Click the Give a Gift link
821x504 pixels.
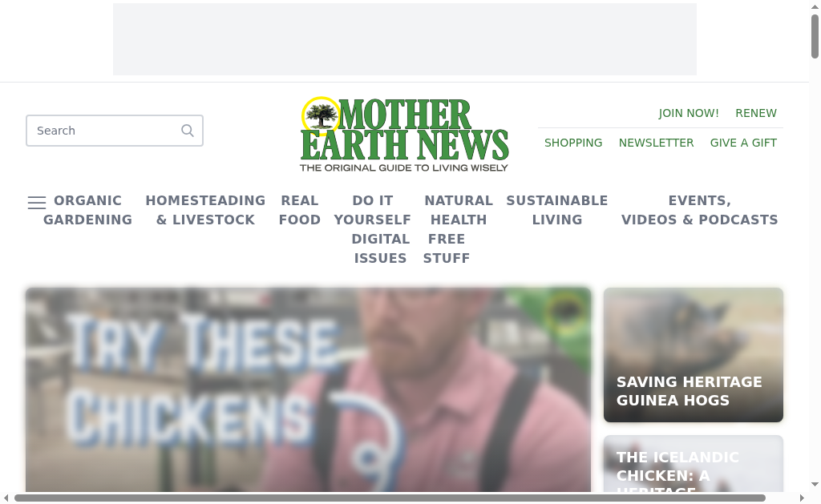[x=743, y=143]
